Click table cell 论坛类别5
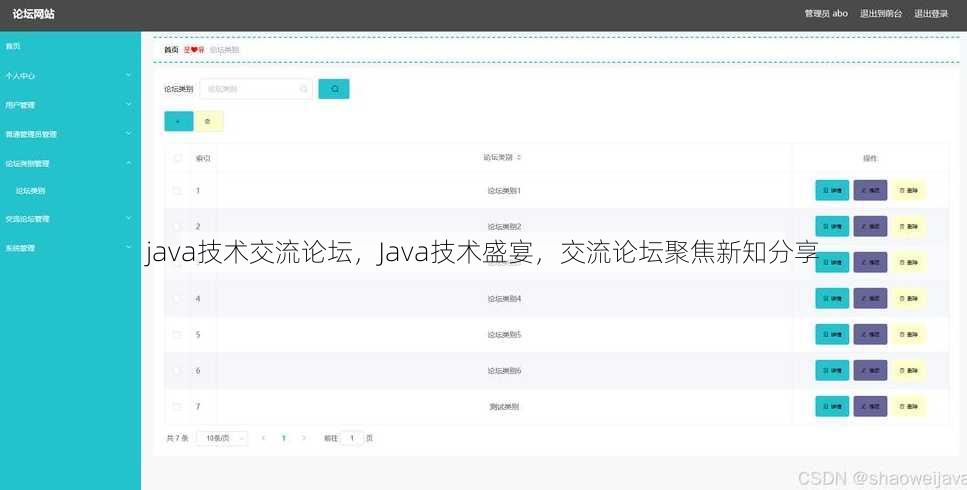The image size is (967, 490). [x=504, y=334]
